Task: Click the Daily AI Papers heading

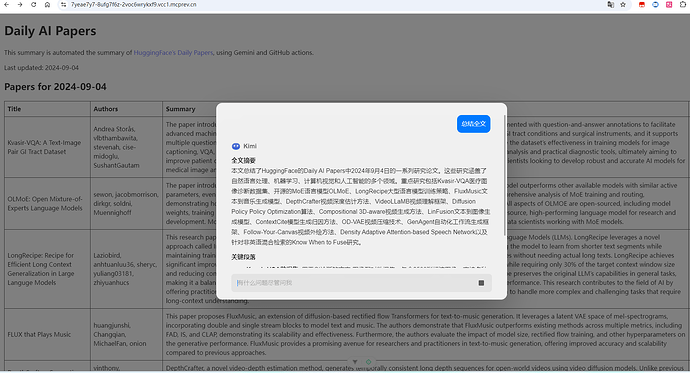Action: pyautogui.click(x=50, y=31)
